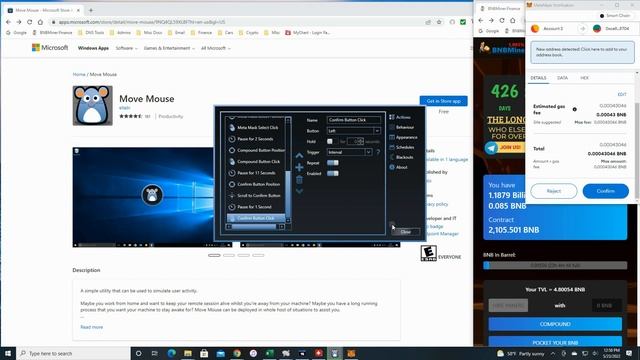Expand All Microsoft menu
The height and width of the screenshot is (360, 640).
pos(216,48)
